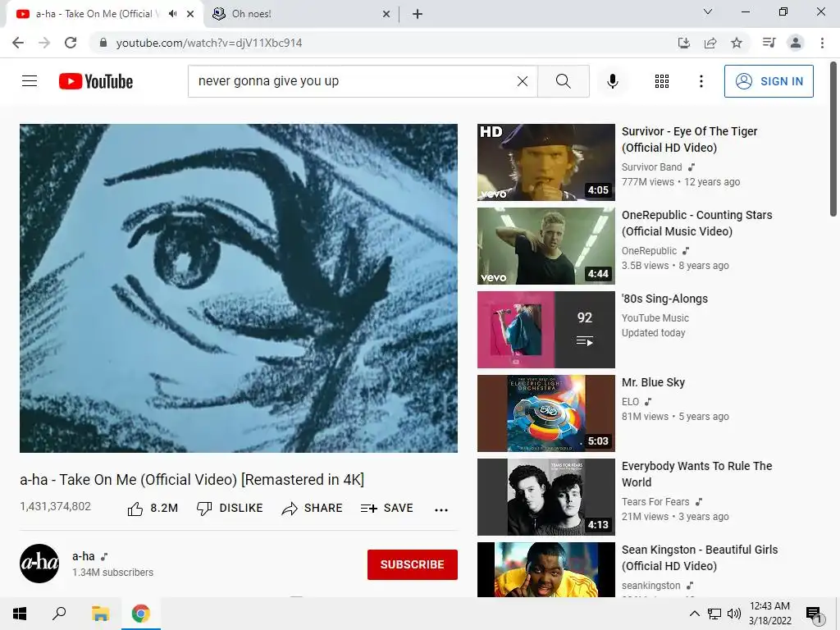Click the share page icon in address bar

pos(710,43)
